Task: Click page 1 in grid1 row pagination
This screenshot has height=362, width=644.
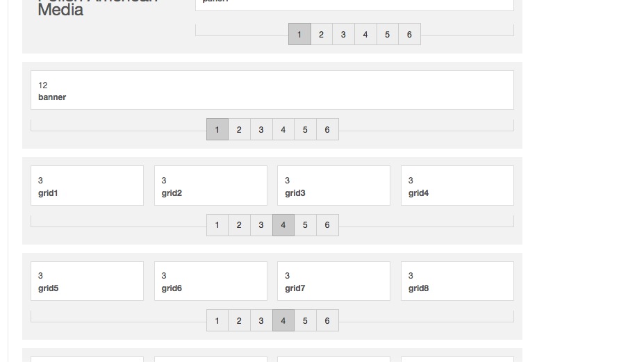Action: pos(217,225)
